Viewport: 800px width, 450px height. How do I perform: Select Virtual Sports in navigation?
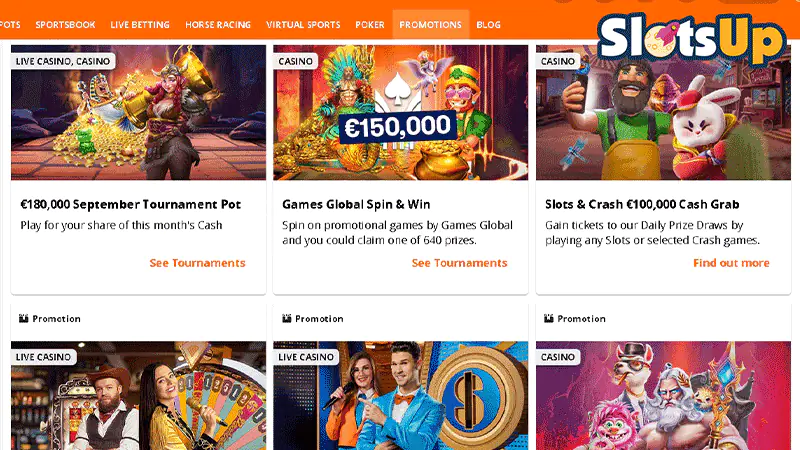[303, 24]
